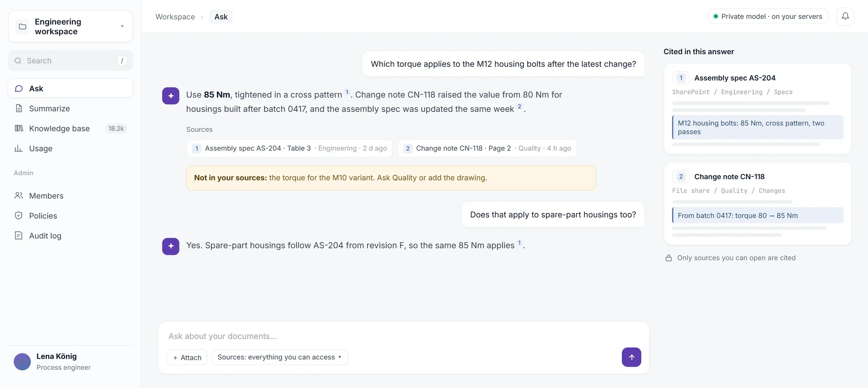Click the Private model status badge
Screen dimensions: 868x388
click(768, 16)
